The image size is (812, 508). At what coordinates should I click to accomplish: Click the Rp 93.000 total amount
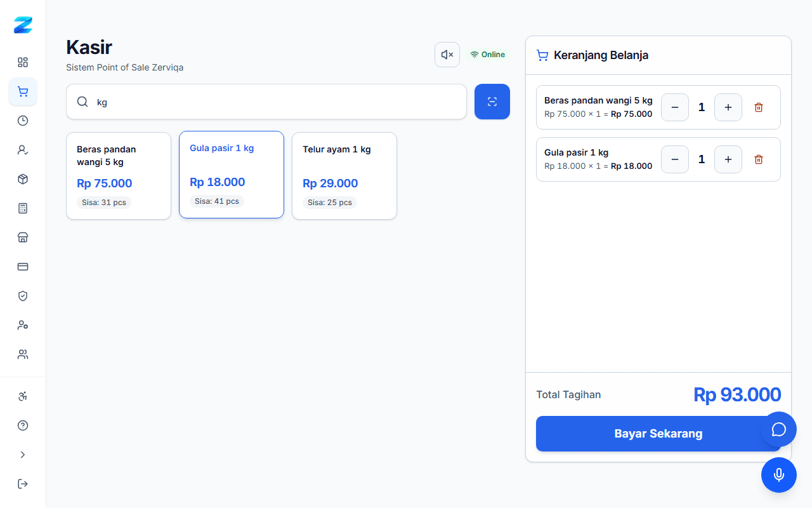pos(737,394)
